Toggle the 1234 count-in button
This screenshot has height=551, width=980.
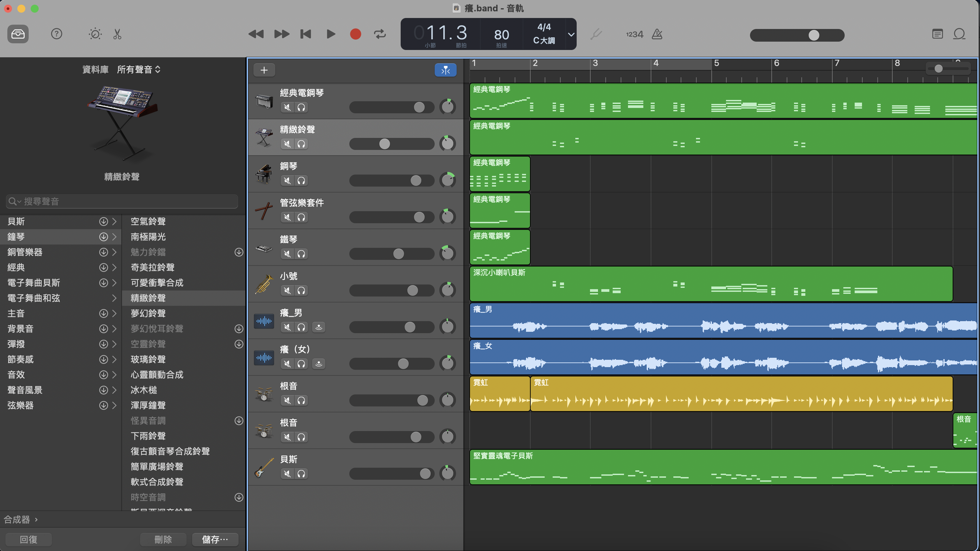[x=634, y=34]
